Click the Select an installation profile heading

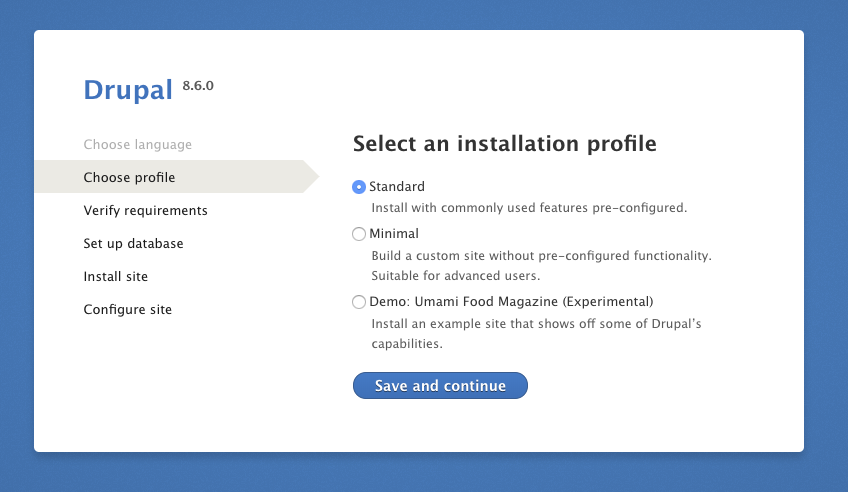pos(505,144)
